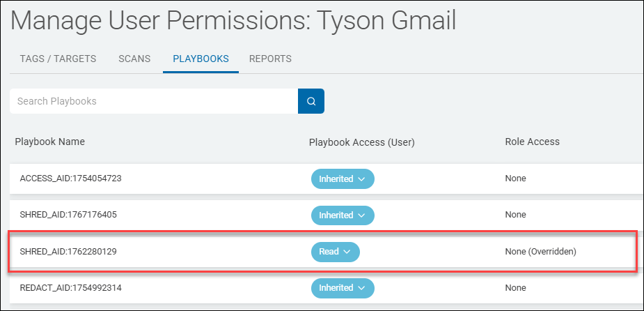Select the highlighted SHRED_AID:1762280129 playbook
This screenshot has height=311, width=644.
tap(68, 251)
